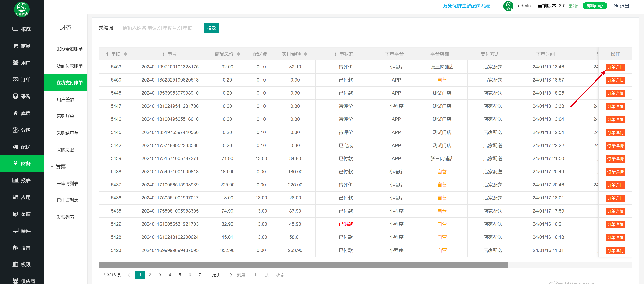644x284 pixels.
Task: Click the green 搜索 button
Action: pos(211,28)
